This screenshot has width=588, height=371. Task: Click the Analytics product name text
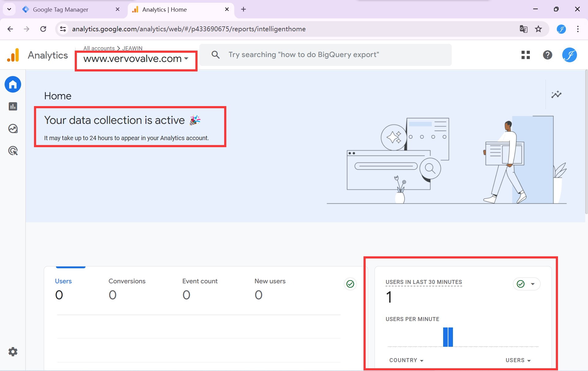coord(48,55)
